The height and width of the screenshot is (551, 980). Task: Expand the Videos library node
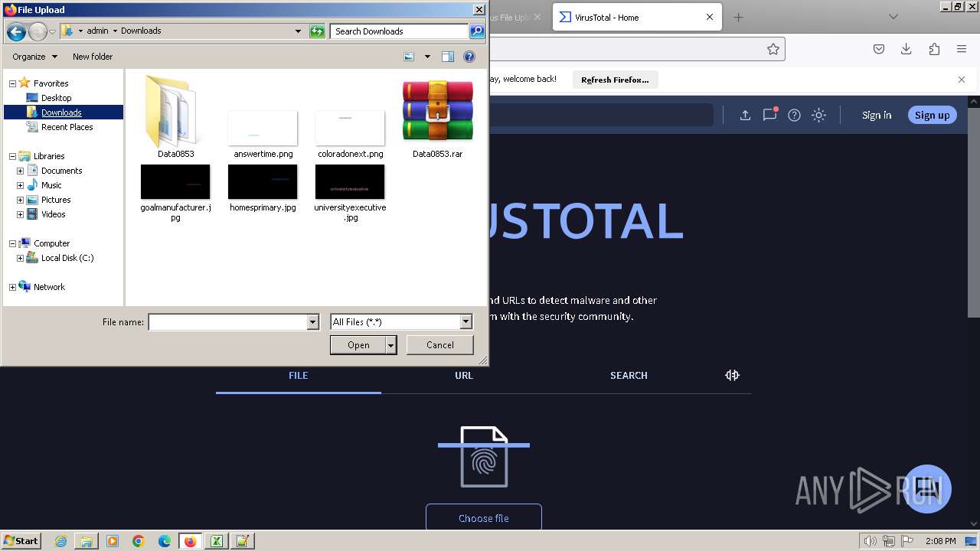pos(20,214)
